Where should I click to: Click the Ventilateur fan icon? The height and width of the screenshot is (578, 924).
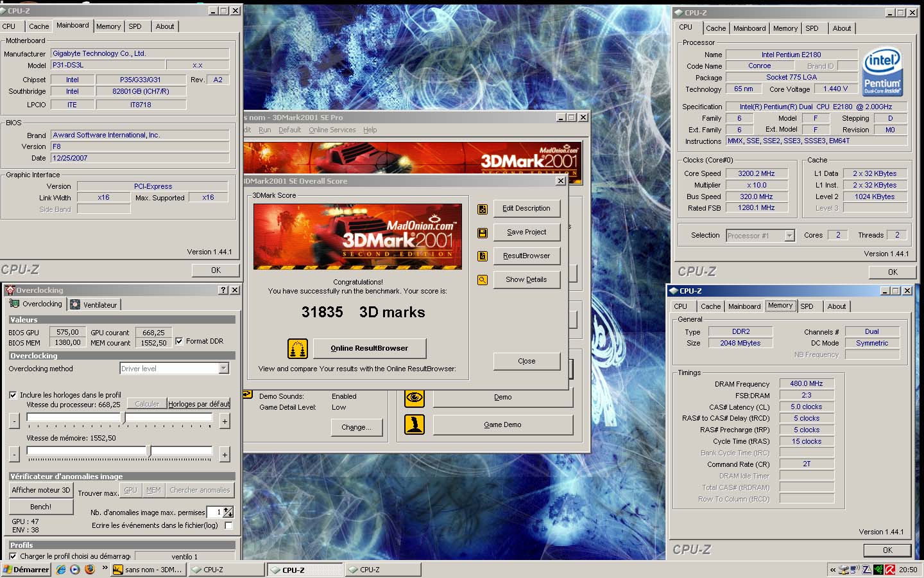[76, 304]
